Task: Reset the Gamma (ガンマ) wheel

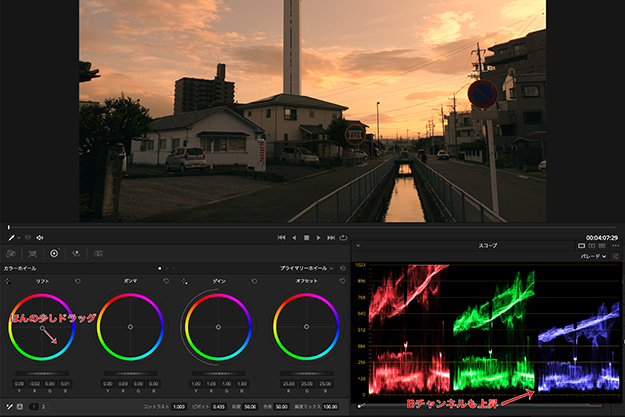Action: 166,282
